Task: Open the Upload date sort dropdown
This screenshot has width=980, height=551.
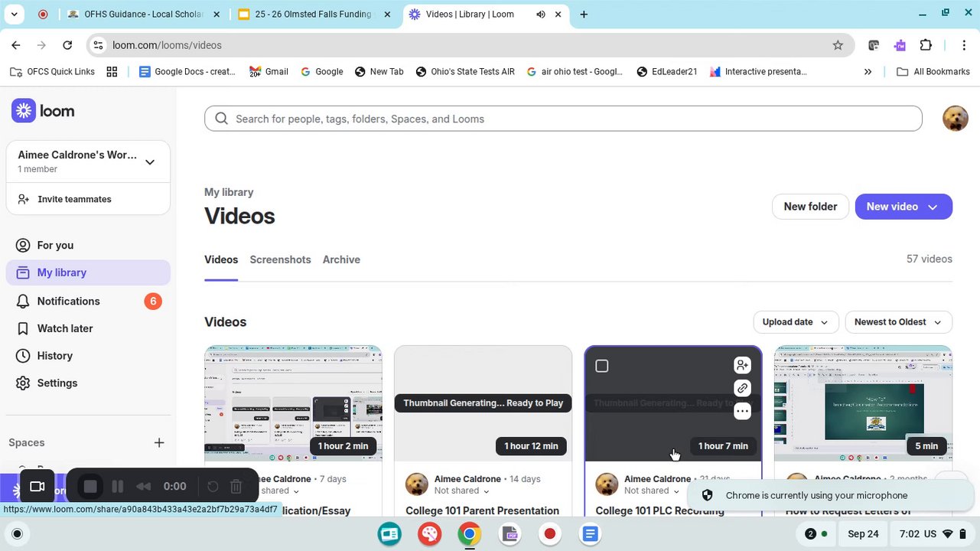Action: coord(796,322)
